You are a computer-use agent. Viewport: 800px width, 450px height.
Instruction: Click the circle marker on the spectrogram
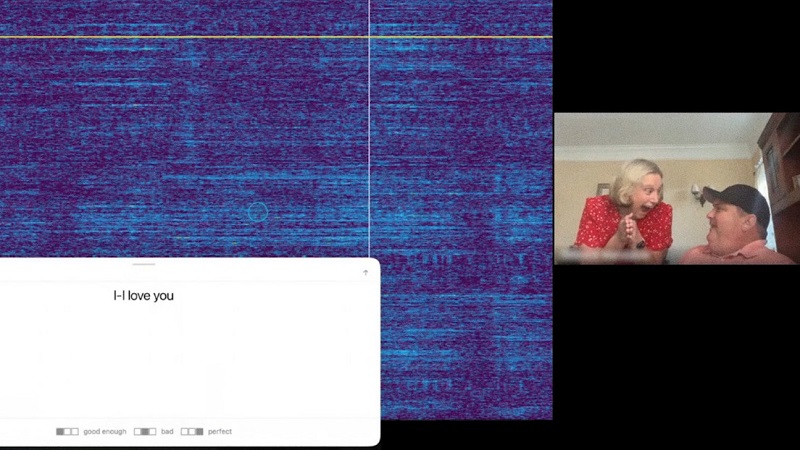coord(258,212)
